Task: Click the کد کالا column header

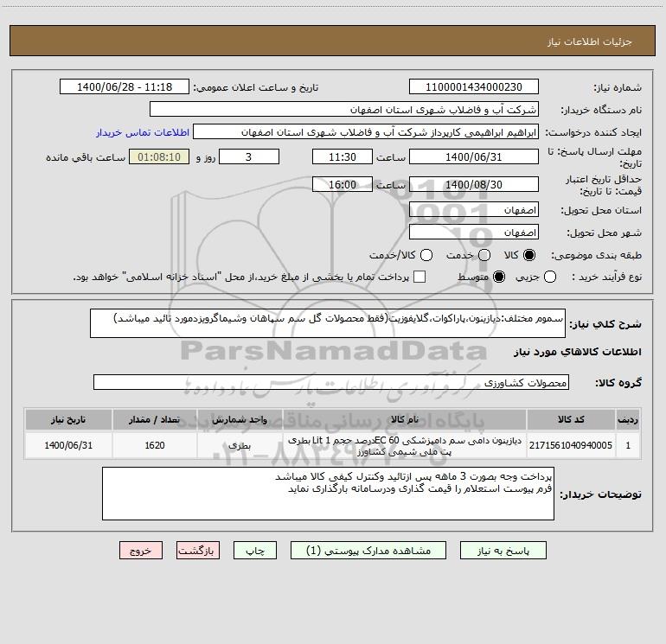Action: click(x=571, y=419)
